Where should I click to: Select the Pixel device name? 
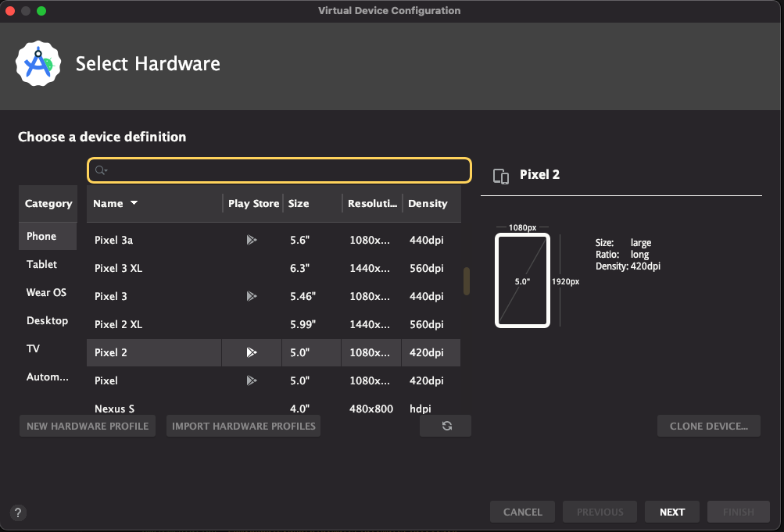(x=106, y=380)
